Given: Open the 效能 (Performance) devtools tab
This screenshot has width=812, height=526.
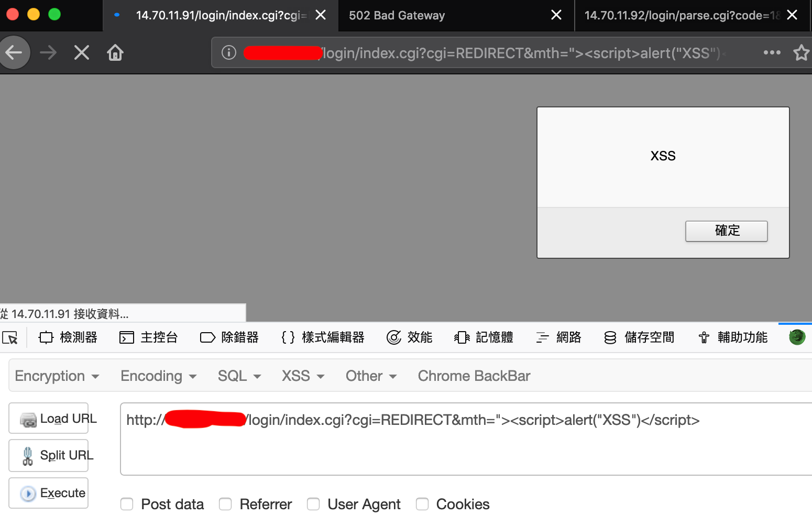Looking at the screenshot, I should point(410,337).
